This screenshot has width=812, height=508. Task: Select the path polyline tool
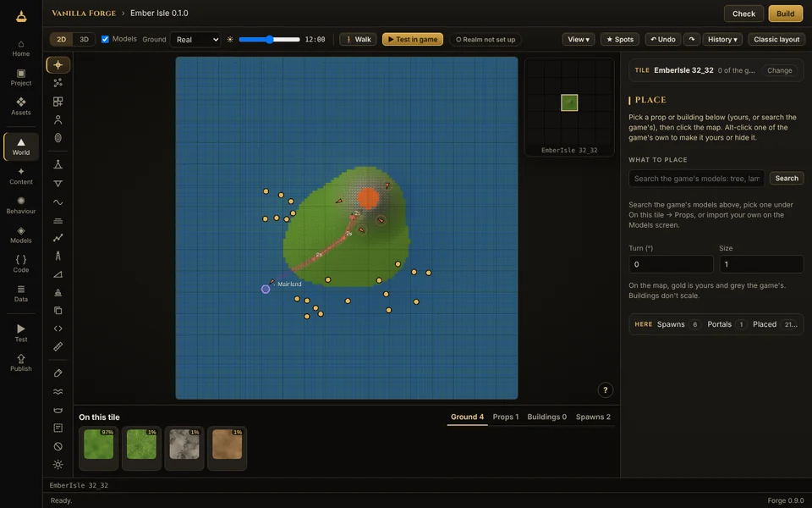pos(58,238)
